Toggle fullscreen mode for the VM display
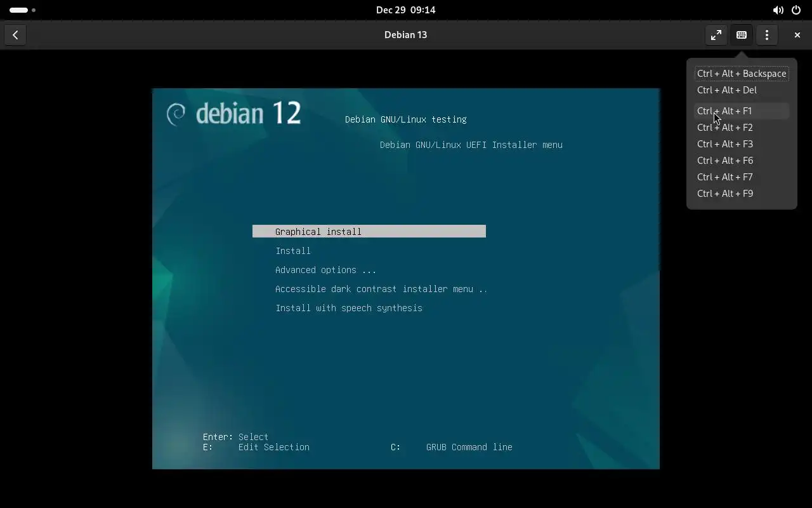The height and width of the screenshot is (508, 812). [716, 35]
